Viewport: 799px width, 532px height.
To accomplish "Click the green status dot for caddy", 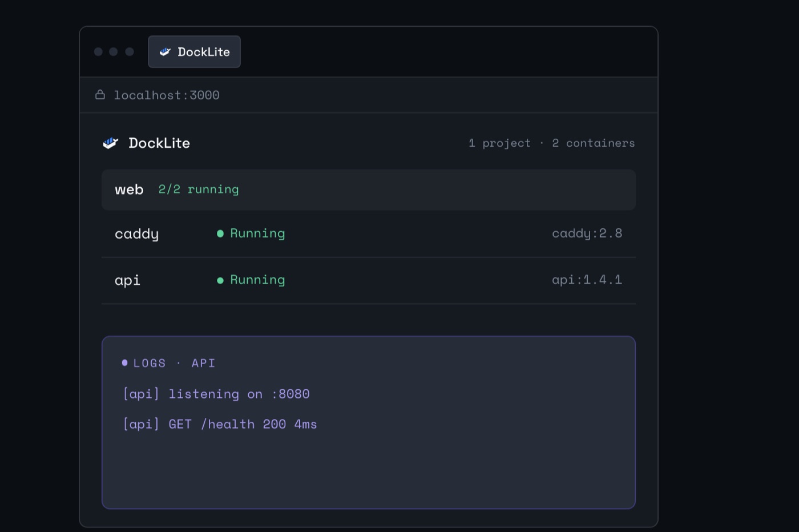I will coord(220,233).
